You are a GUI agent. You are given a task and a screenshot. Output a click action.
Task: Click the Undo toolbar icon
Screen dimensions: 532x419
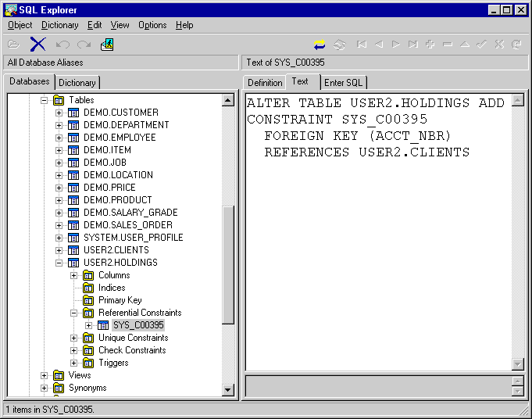click(62, 45)
